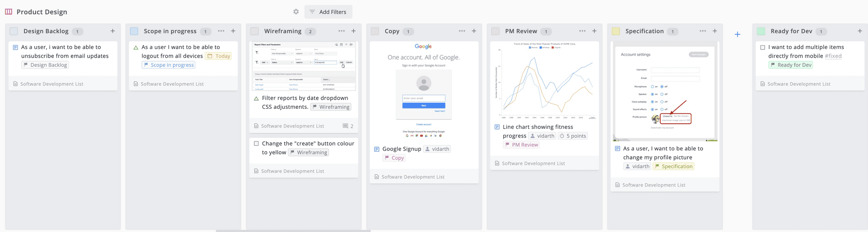
Task: Open Specification column more options menu
Action: (x=703, y=31)
